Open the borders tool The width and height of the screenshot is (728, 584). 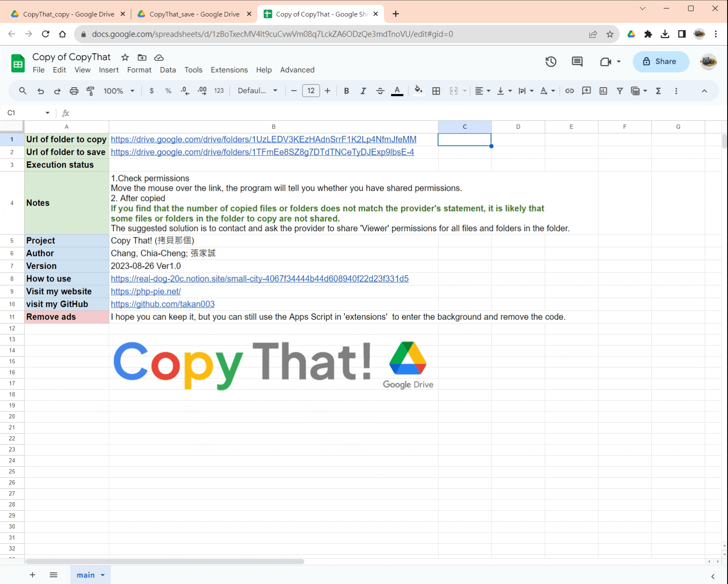click(x=436, y=91)
